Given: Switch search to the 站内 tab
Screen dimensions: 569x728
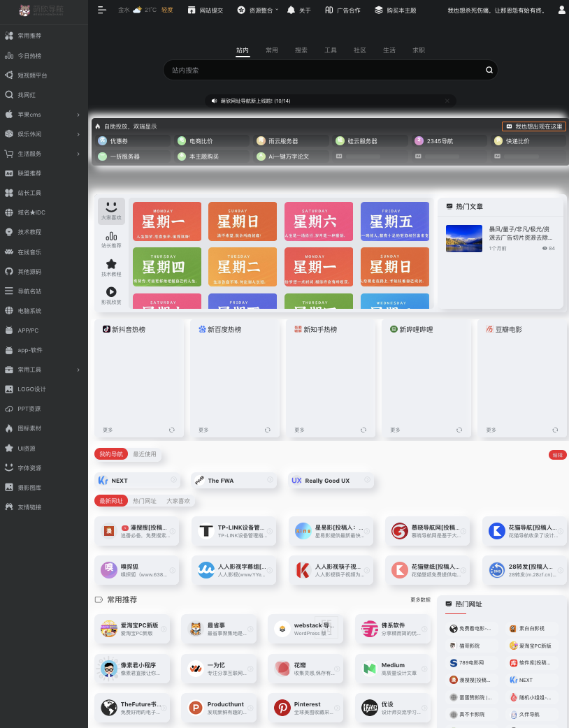Looking at the screenshot, I should point(243,50).
